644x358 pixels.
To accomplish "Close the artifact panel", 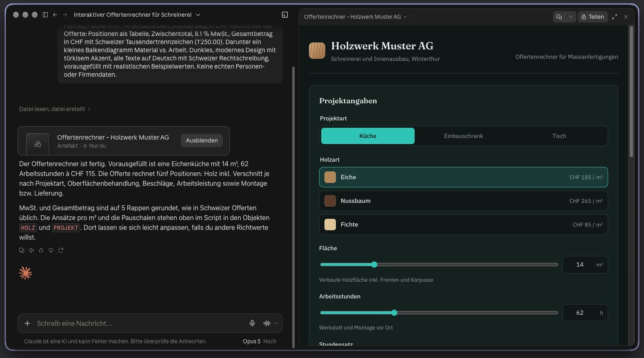I will [x=626, y=17].
